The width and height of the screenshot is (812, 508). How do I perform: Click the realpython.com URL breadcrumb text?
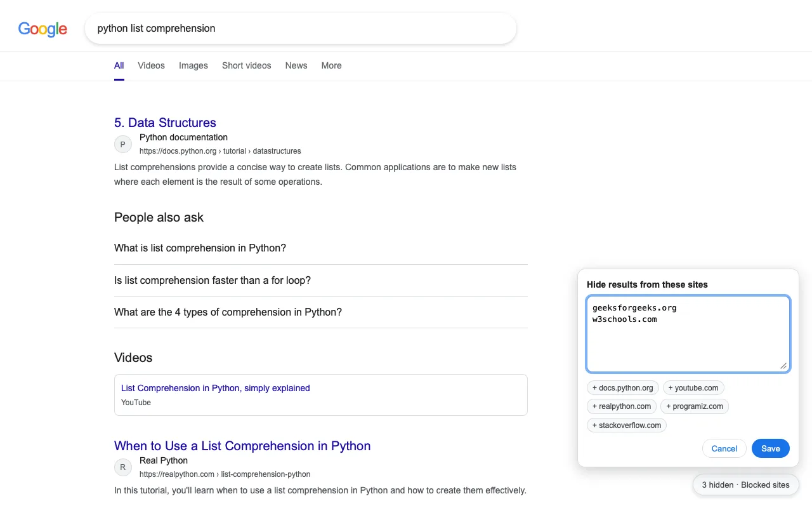[225, 474]
